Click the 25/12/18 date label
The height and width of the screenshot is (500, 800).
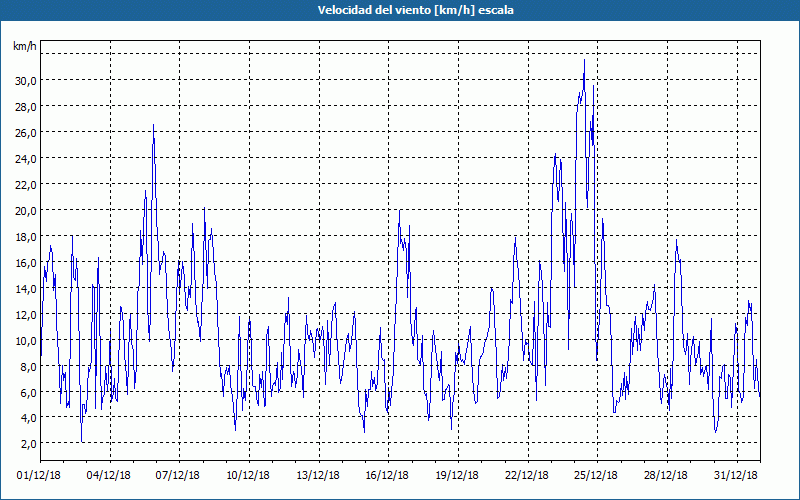(x=596, y=476)
